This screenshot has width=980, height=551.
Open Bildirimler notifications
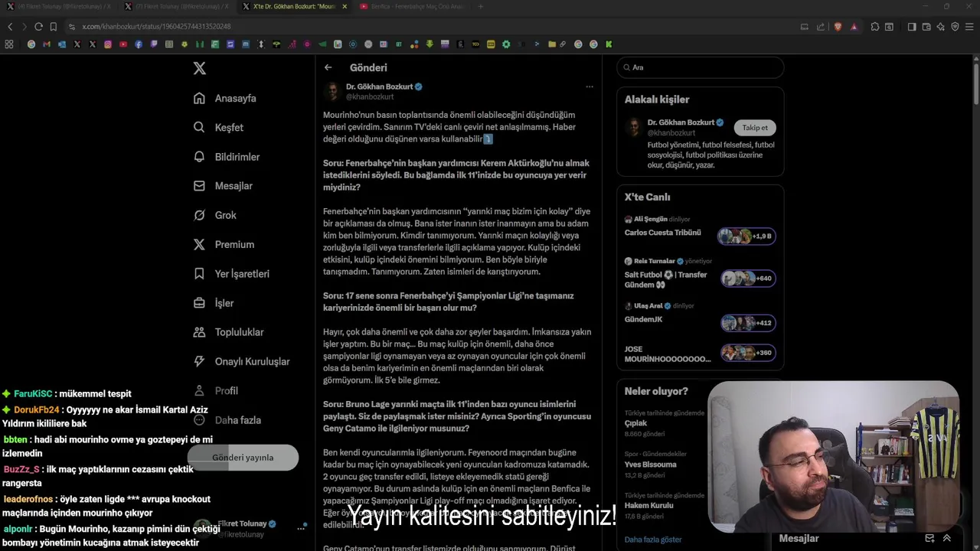(x=226, y=157)
